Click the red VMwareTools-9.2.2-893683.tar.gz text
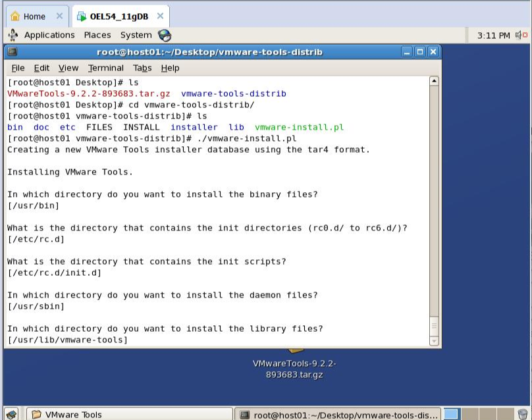Image resolution: width=532 pixels, height=420 pixels. click(88, 93)
